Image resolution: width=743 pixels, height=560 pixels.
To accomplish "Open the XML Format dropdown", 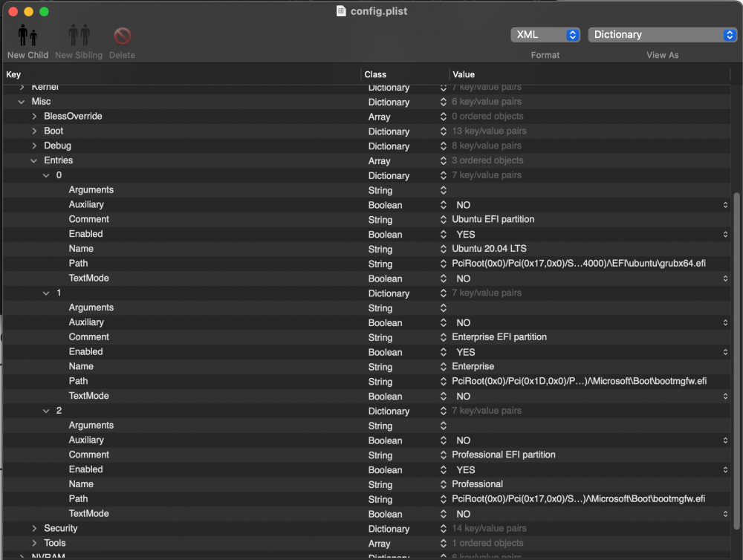I will (545, 35).
